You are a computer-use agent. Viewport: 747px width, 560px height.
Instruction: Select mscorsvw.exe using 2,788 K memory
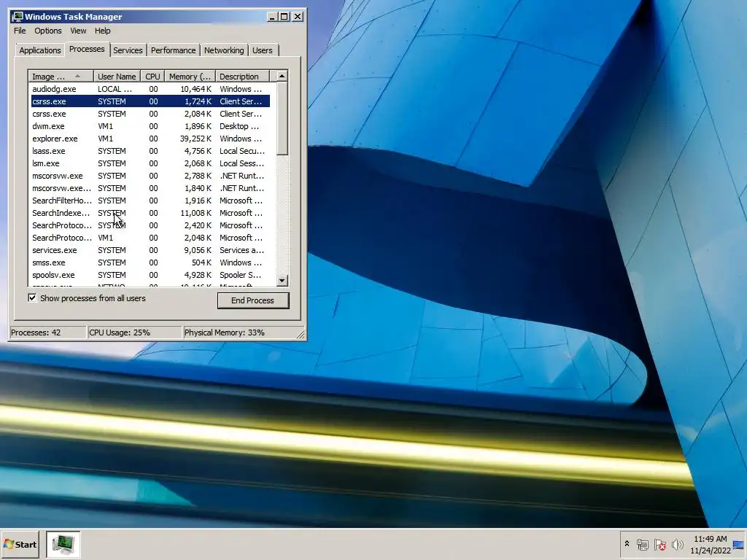tap(150, 176)
